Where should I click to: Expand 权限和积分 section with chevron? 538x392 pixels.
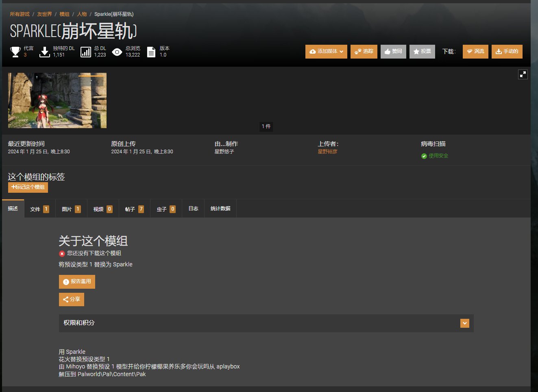point(465,323)
